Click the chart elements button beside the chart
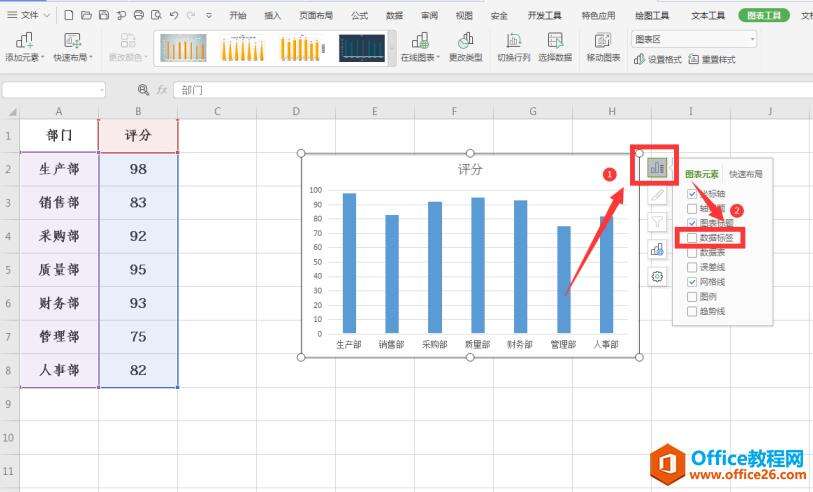The height and width of the screenshot is (492, 813). point(657,168)
